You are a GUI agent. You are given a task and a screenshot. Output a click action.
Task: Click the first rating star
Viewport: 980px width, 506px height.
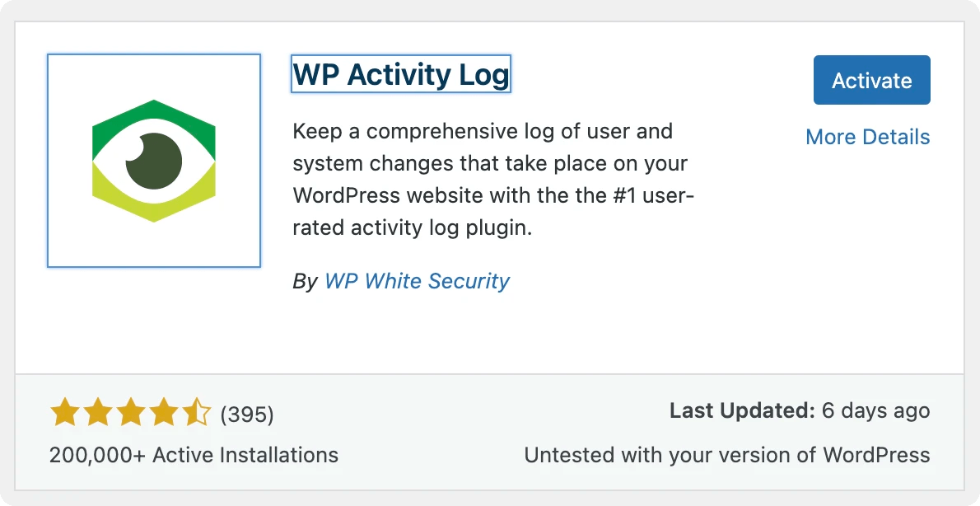tap(63, 412)
